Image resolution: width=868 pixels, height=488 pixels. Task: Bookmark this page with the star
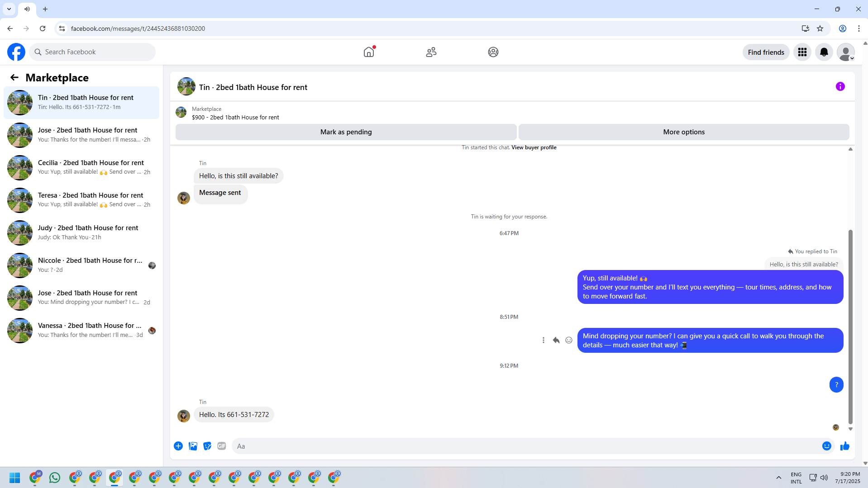[820, 28]
